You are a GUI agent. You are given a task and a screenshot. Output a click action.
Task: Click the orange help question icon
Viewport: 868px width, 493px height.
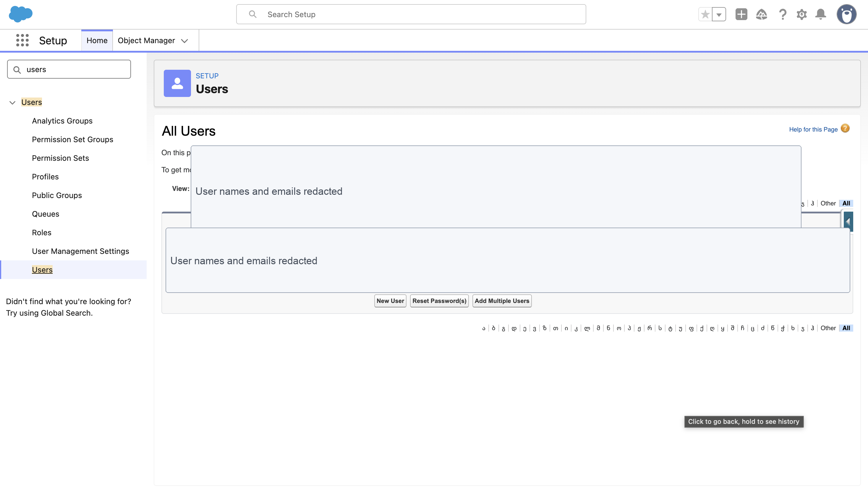pos(845,128)
